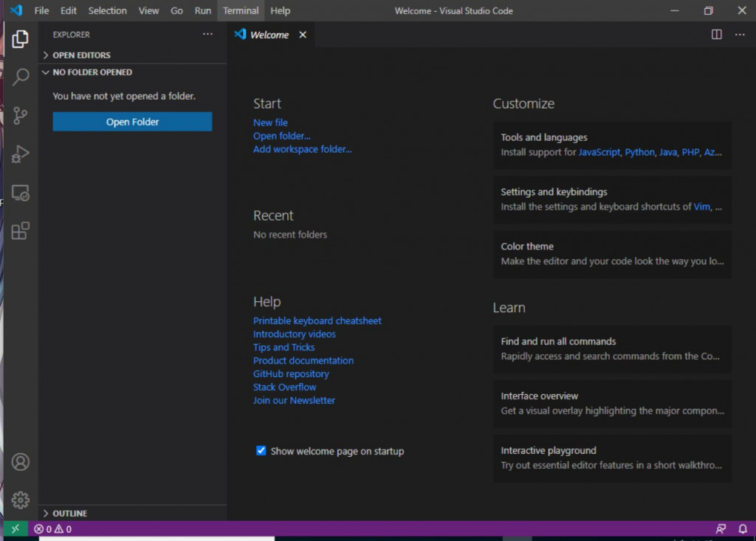Open the Interface overview card
Viewport: 756px width, 541px height.
point(612,403)
